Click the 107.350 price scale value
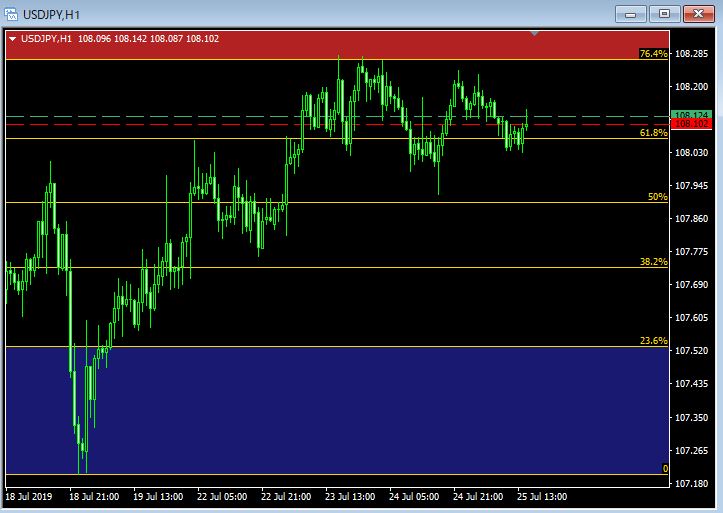 [x=691, y=418]
